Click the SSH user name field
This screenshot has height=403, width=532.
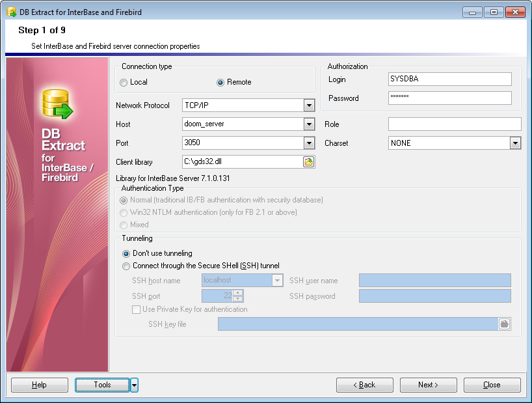[x=435, y=281]
